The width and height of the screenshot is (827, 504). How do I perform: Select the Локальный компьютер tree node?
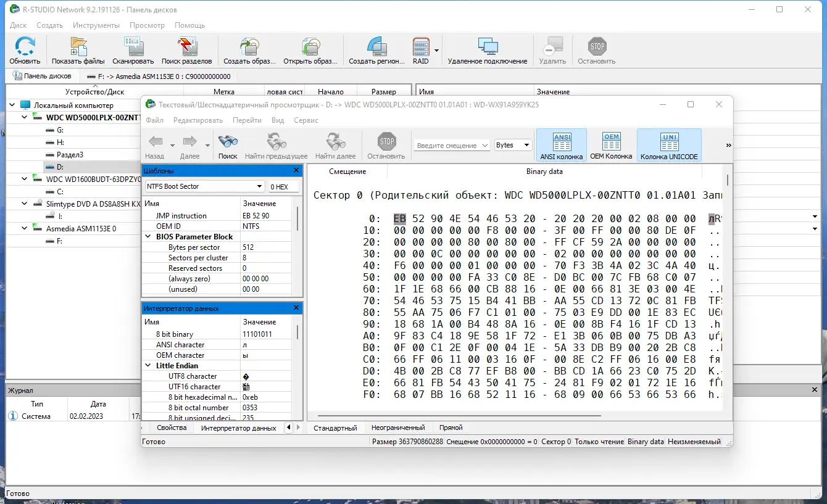pos(73,105)
